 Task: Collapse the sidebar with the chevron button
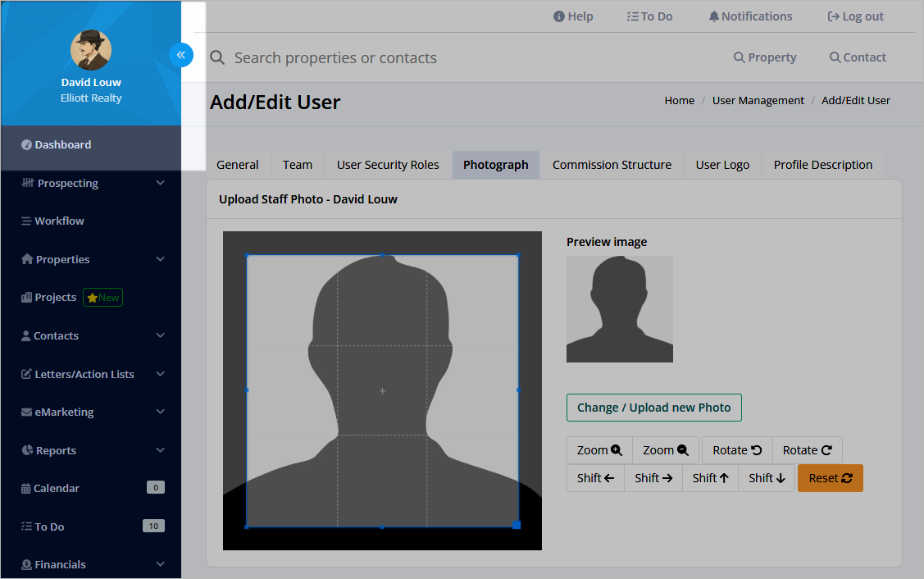click(x=181, y=54)
